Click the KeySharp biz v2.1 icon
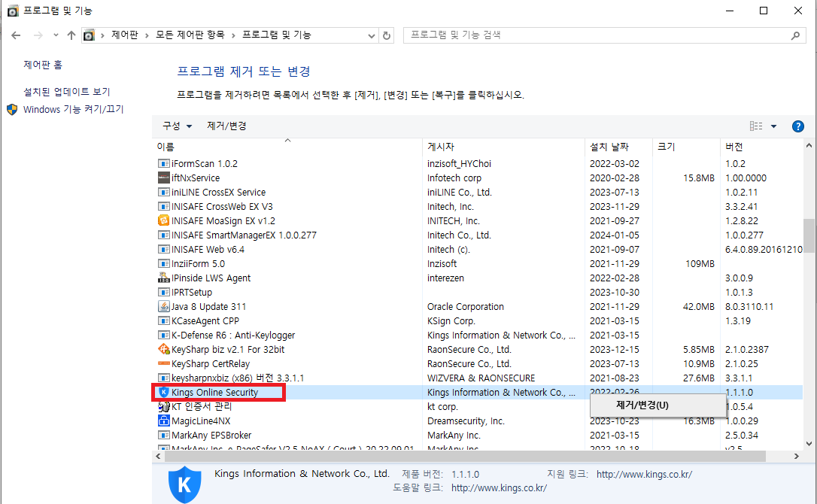This screenshot has height=504, width=817. click(163, 349)
